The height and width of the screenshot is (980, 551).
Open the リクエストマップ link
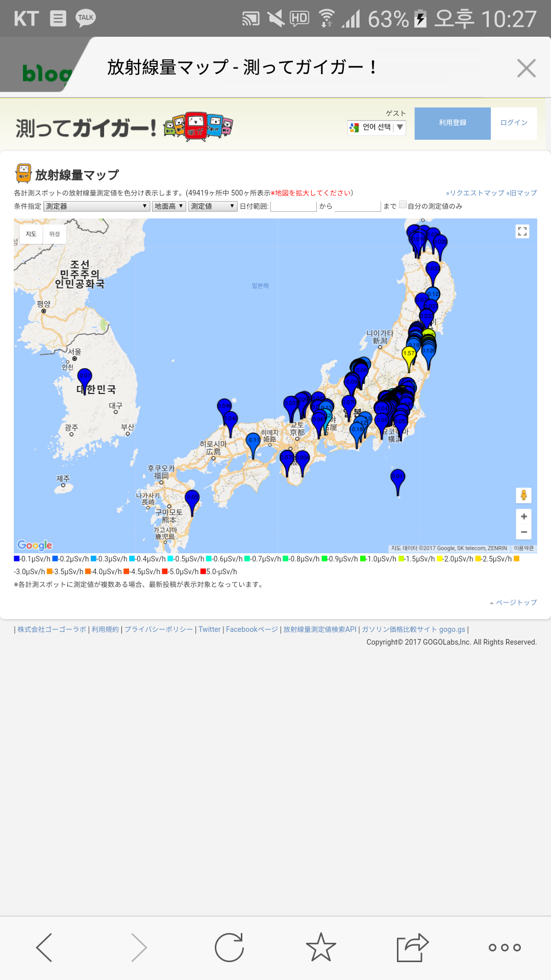pyautogui.click(x=475, y=193)
